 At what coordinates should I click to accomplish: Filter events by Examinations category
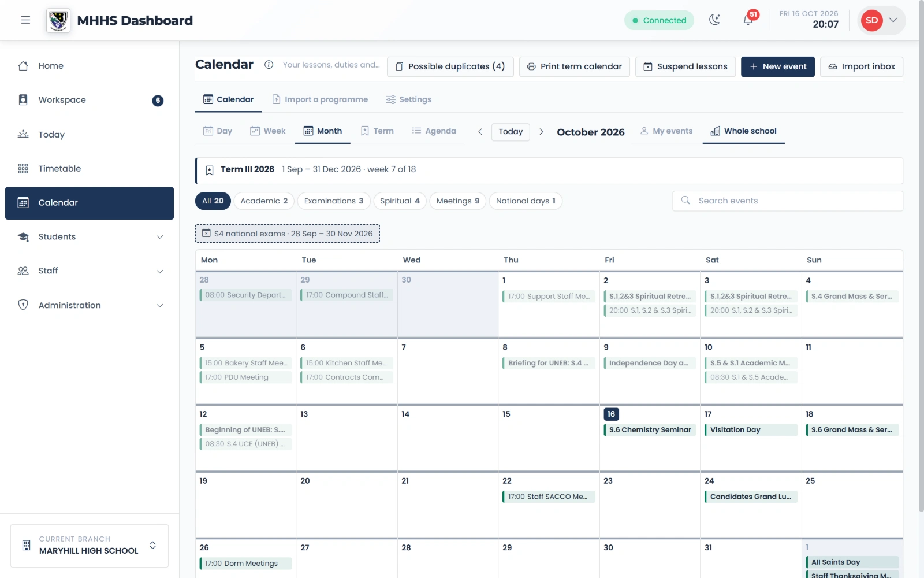coord(334,201)
